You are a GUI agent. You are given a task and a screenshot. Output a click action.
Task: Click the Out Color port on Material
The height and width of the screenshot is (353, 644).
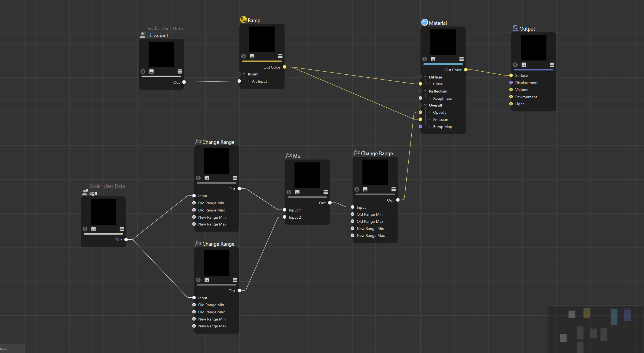click(466, 70)
